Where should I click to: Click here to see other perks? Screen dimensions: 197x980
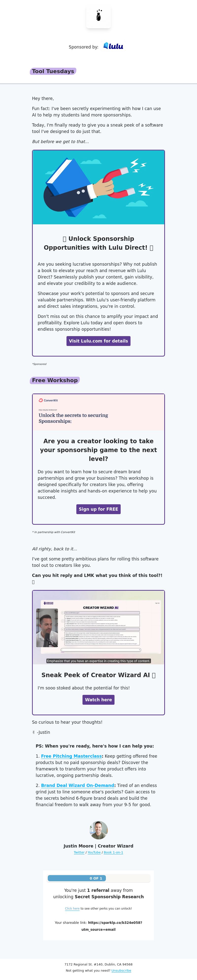click(72, 909)
